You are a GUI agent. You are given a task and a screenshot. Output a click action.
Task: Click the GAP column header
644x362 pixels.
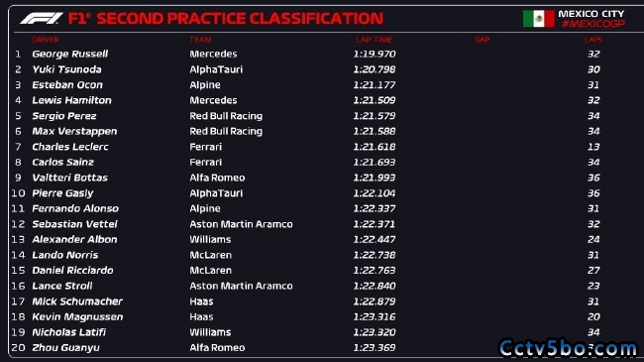[483, 40]
